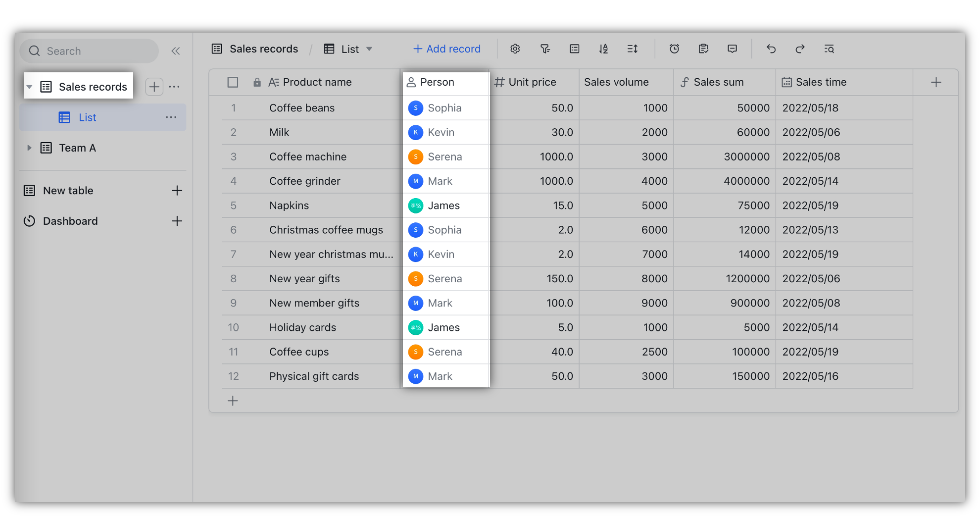
Task: Open the find records search icon
Action: [829, 49]
